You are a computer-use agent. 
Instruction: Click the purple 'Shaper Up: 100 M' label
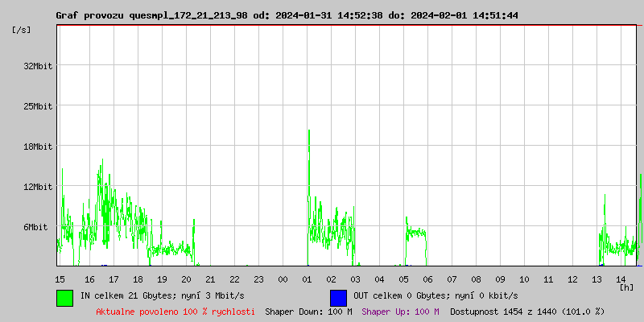pos(400,312)
